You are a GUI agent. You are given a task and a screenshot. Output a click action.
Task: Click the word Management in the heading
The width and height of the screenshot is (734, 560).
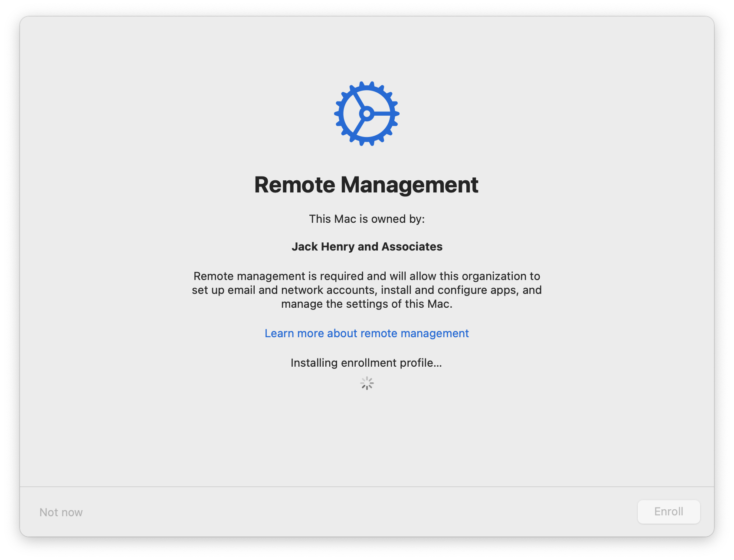click(x=409, y=185)
